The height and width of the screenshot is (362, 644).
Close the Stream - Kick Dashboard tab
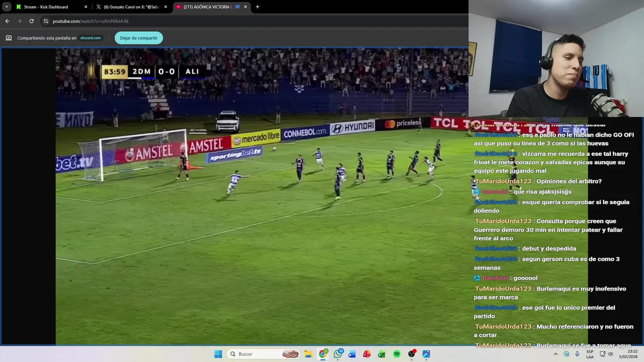(86, 7)
